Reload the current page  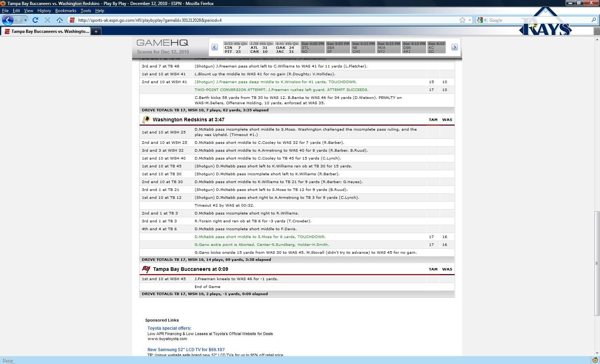35,20
